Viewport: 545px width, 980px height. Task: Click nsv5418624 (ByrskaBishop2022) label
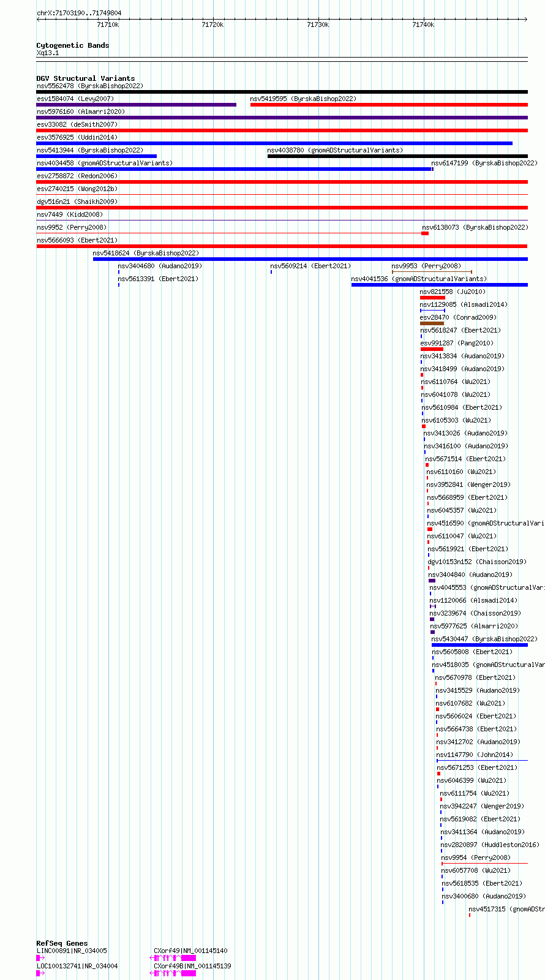[146, 253]
